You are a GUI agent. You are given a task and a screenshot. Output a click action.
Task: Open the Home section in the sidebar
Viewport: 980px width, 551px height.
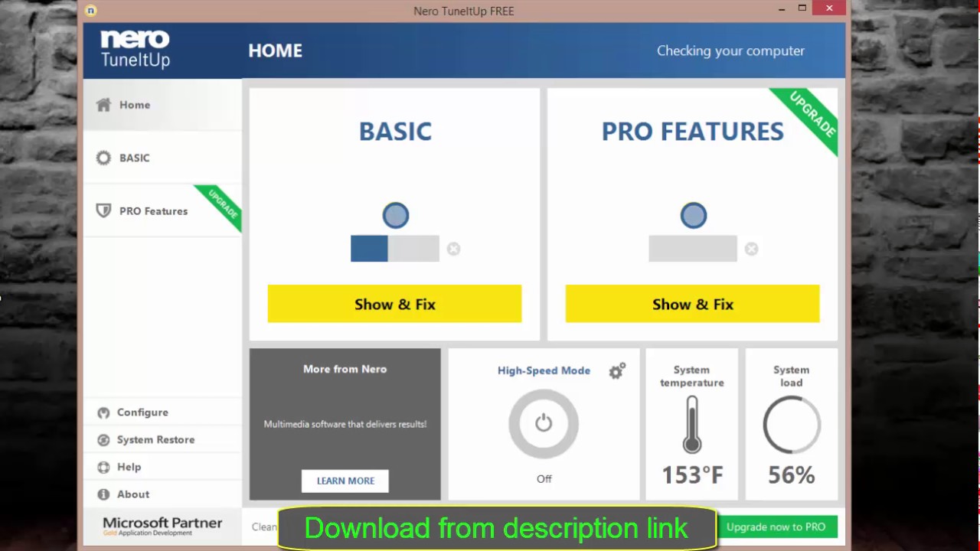(162, 105)
